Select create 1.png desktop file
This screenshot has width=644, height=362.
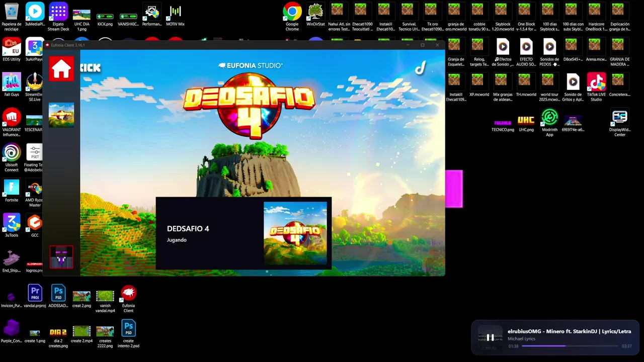click(x=35, y=336)
